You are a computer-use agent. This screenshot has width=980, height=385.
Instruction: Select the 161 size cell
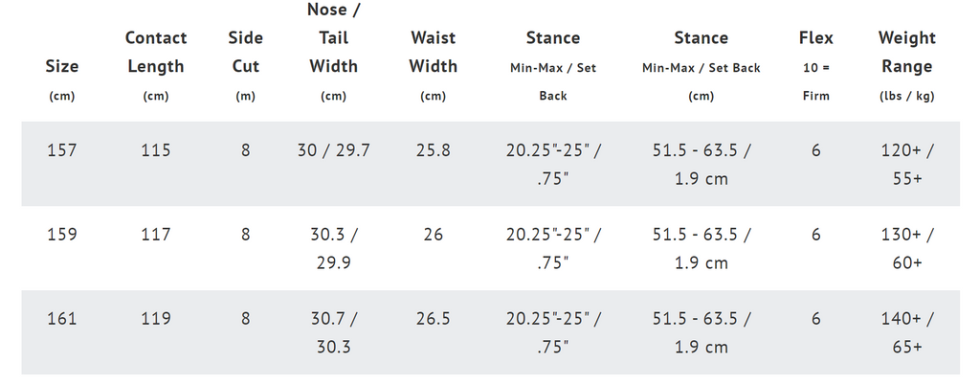tap(61, 319)
